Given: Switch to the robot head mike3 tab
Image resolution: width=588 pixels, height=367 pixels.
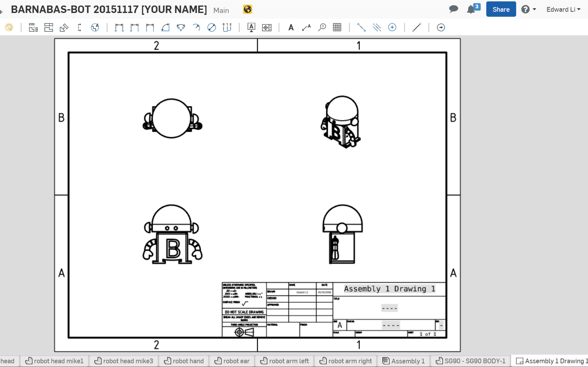Looking at the screenshot, I should coord(124,361).
